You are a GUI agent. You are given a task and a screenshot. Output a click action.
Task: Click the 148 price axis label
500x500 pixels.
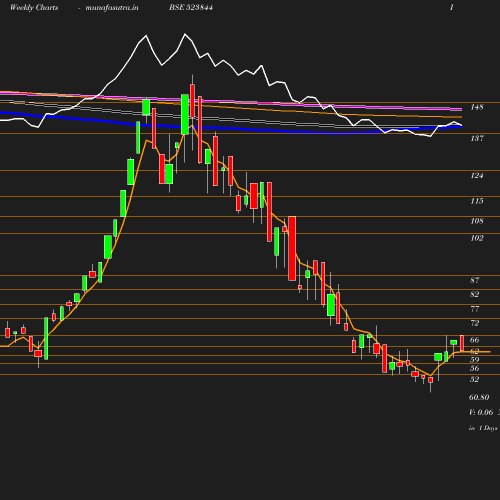point(477,107)
